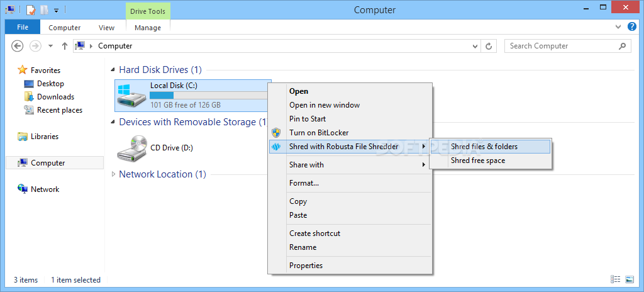Click the Desktop icon in sidebar
The height and width of the screenshot is (292, 644).
tap(29, 84)
